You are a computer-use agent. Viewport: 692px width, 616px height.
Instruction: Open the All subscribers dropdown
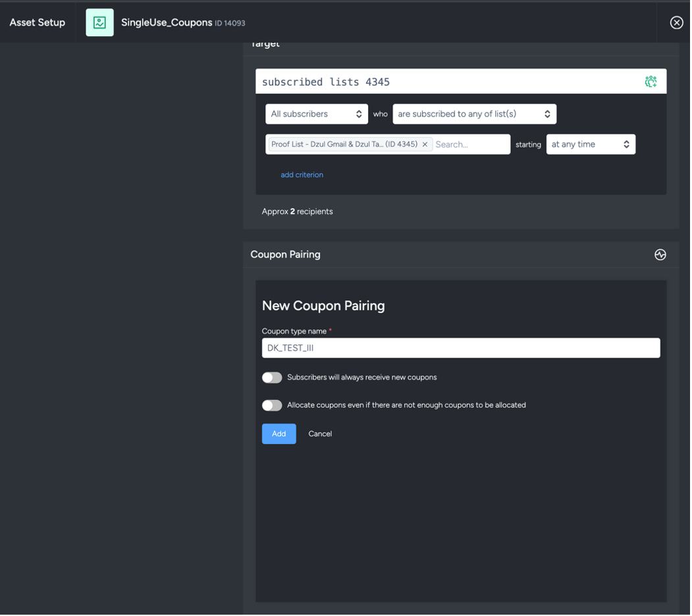[317, 113]
